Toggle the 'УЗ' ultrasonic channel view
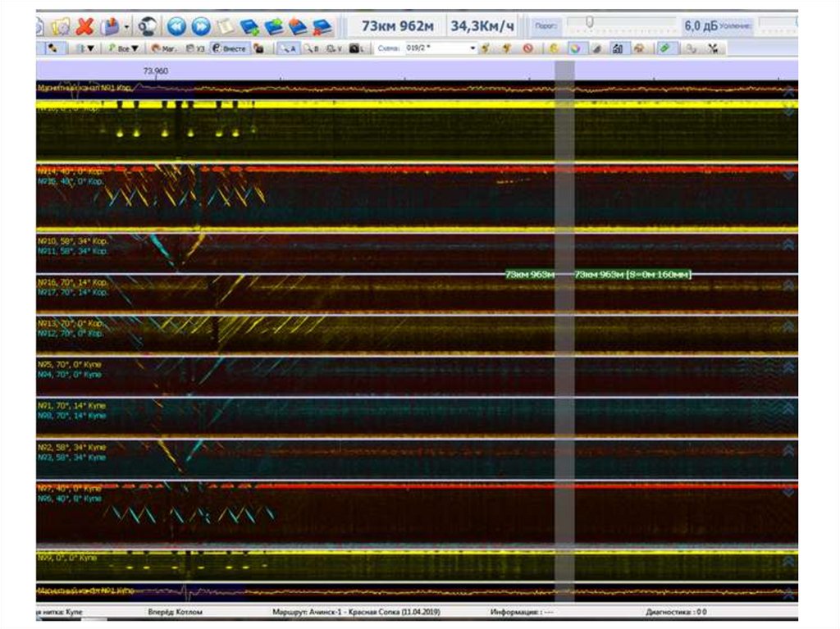Viewport: 840px width, 629px height. click(x=196, y=48)
